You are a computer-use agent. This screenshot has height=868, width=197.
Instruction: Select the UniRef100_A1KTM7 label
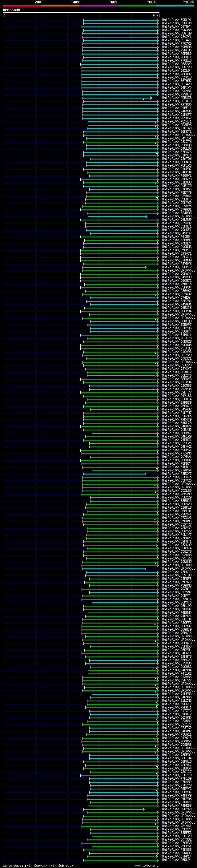pos(176,413)
